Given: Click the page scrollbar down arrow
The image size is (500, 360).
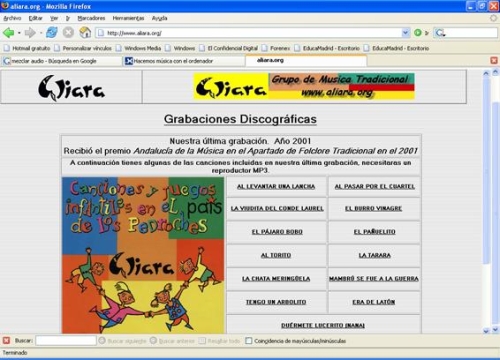Looking at the screenshot, I should [486, 331].
